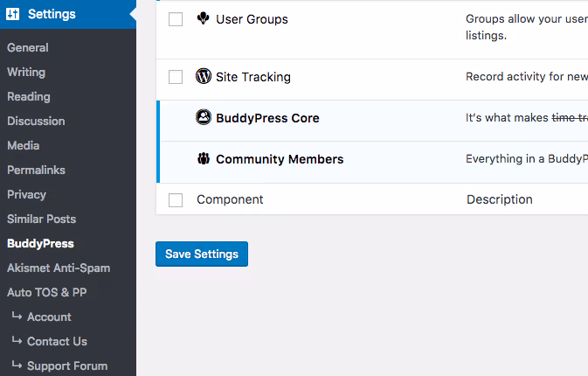Viewport: 588px width, 376px height.
Task: Open Auto TOS & PP settings
Action: click(47, 292)
